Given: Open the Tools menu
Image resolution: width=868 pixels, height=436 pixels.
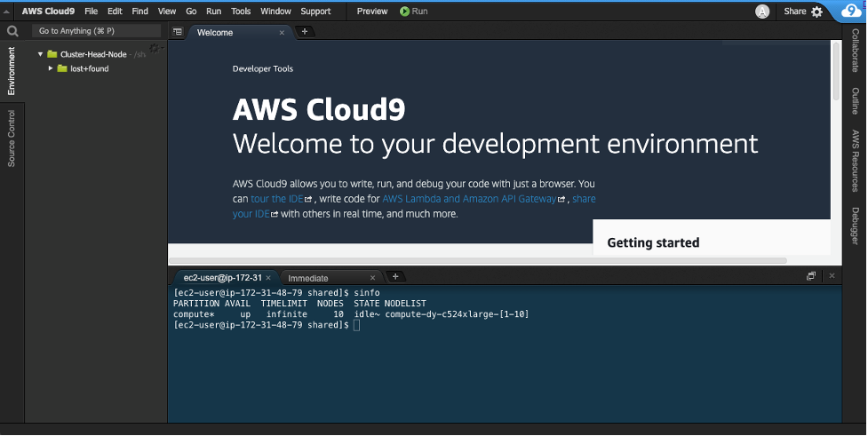Looking at the screenshot, I should 241,11.
